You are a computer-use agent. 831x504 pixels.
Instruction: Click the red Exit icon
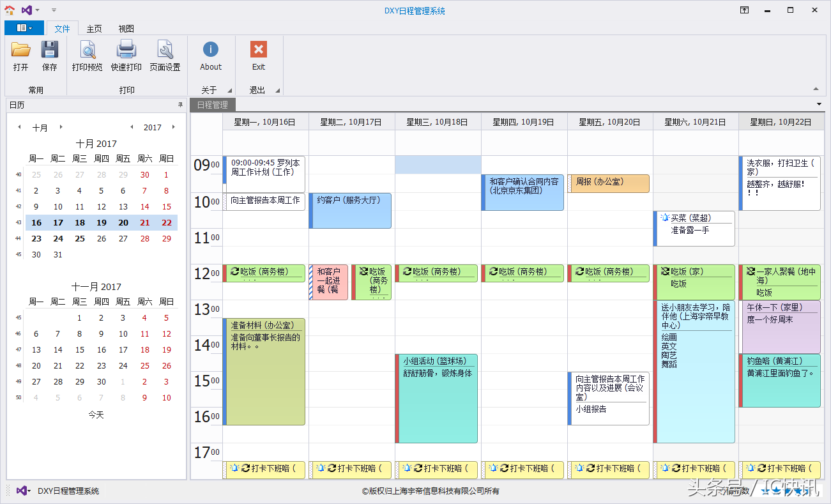(x=259, y=50)
